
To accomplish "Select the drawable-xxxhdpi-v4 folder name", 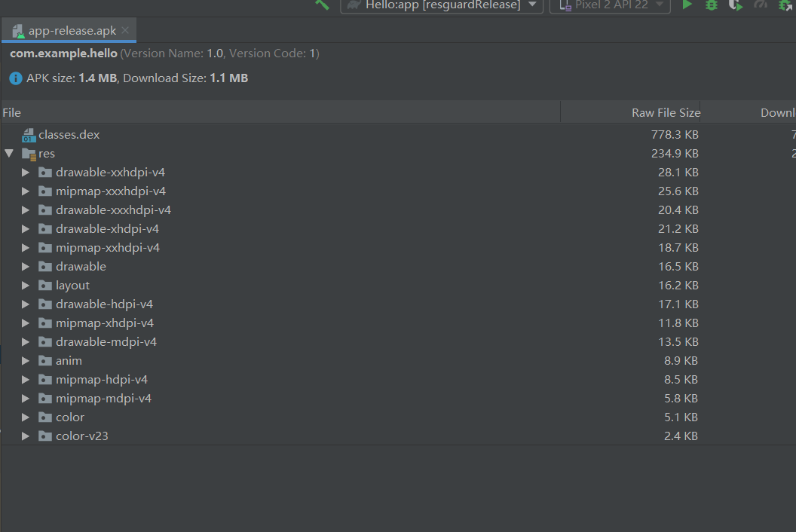I will click(x=113, y=210).
